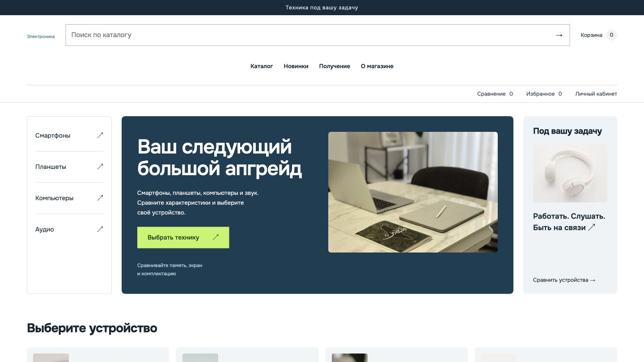The width and height of the screenshot is (644, 362).
Task: Go to the Аудио category
Action: pyautogui.click(x=69, y=229)
